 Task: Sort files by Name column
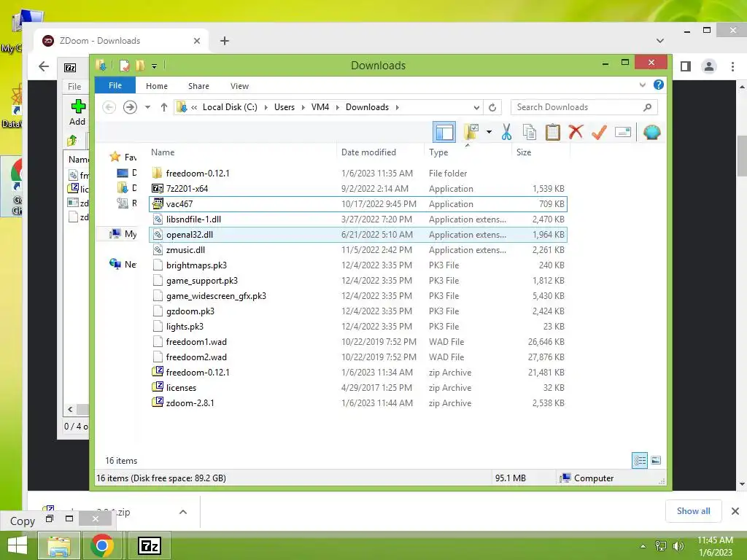tap(163, 152)
